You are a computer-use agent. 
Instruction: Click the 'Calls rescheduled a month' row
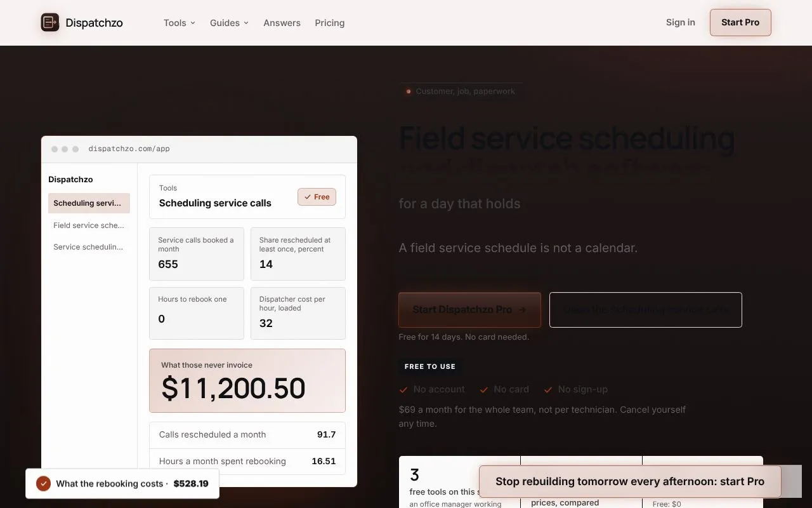click(x=247, y=435)
